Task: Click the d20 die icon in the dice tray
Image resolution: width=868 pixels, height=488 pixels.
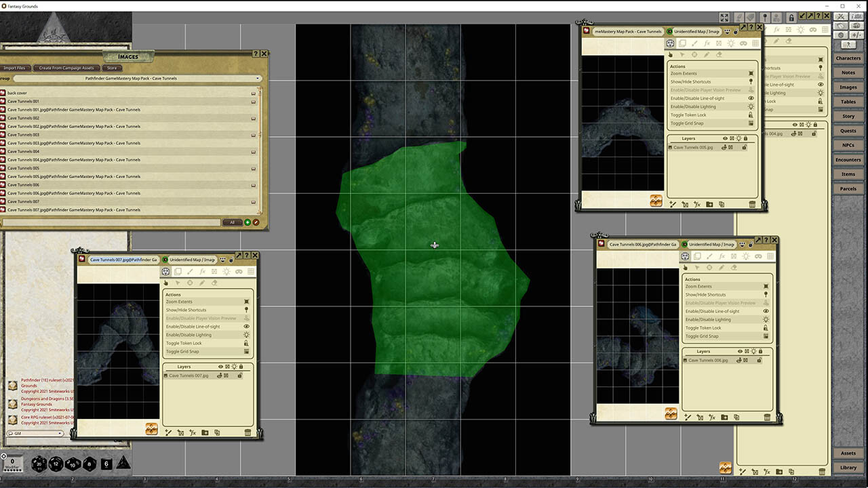Action: pos(38,464)
